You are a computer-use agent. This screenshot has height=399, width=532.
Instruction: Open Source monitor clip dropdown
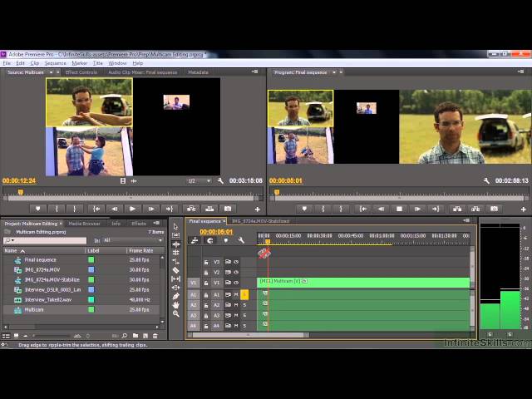(52, 72)
